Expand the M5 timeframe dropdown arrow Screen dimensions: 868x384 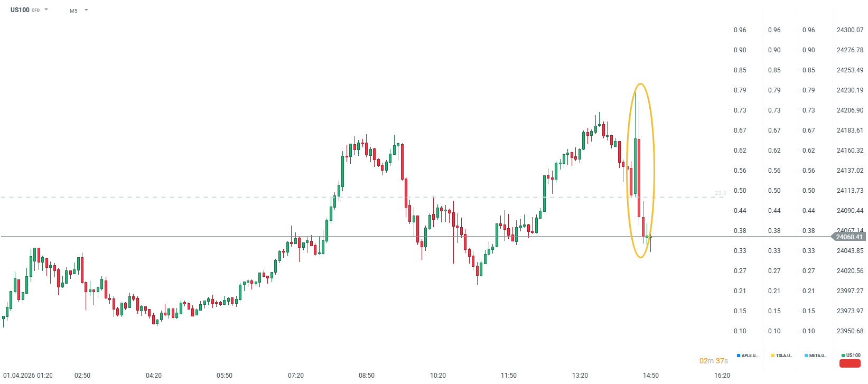(x=86, y=10)
